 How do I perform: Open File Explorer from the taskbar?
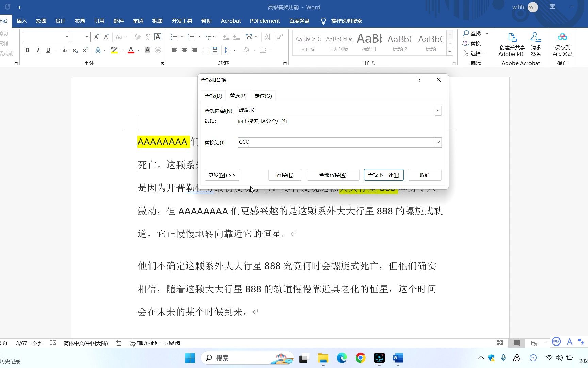point(323,358)
